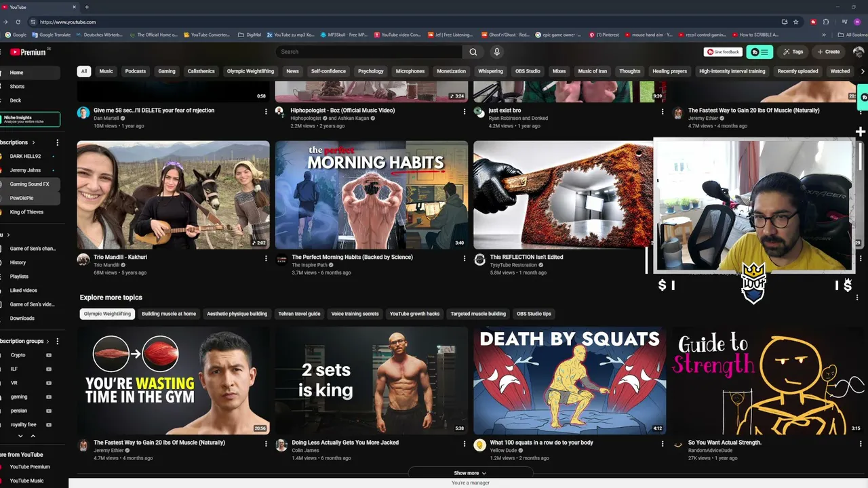Open the Google bookmark

(16, 35)
